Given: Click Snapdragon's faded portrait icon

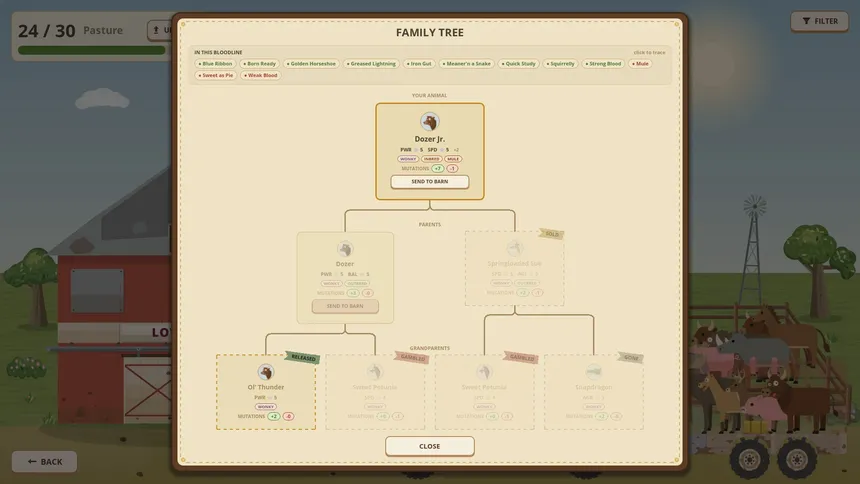Looking at the screenshot, I should point(593,372).
